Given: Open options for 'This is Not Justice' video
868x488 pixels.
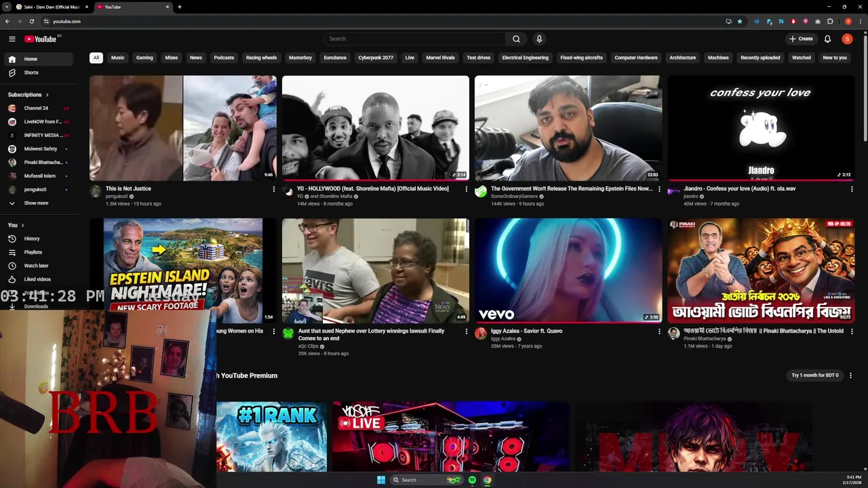Looking at the screenshot, I should (273, 189).
